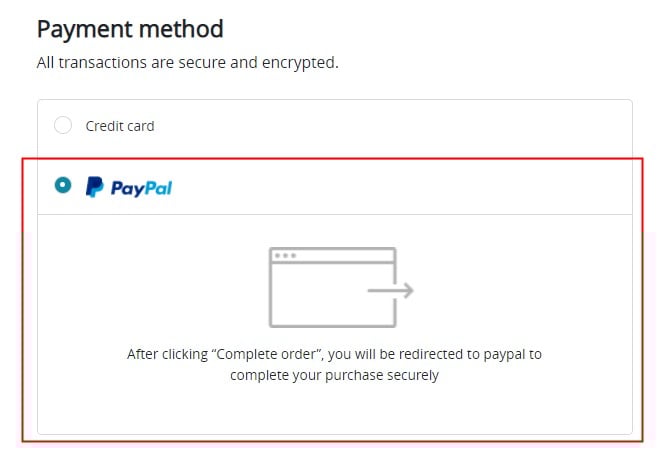Image resolution: width=667 pixels, height=463 pixels.
Task: Select the Credit card radio button
Action: [x=63, y=126]
